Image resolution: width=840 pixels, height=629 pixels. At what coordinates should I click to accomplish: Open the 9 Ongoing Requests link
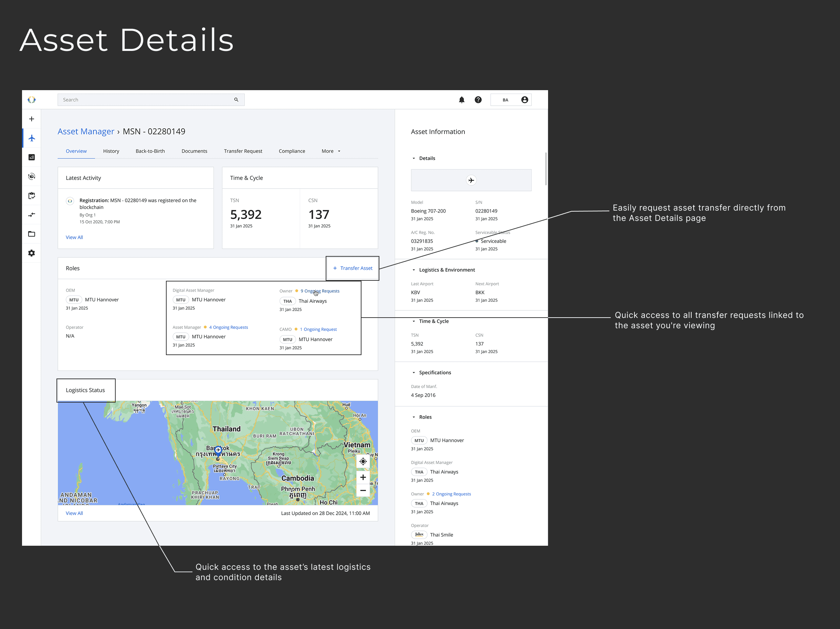tap(320, 291)
